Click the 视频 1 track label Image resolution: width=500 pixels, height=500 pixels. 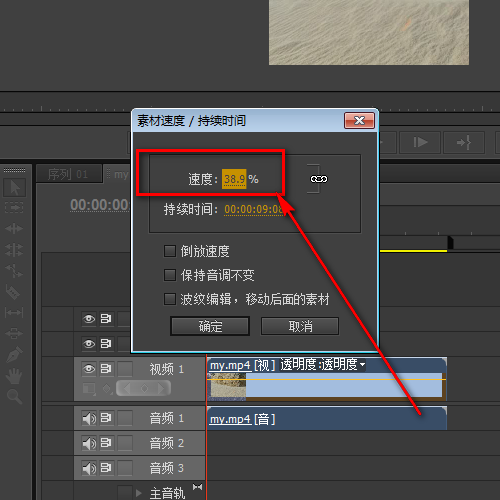tap(166, 369)
